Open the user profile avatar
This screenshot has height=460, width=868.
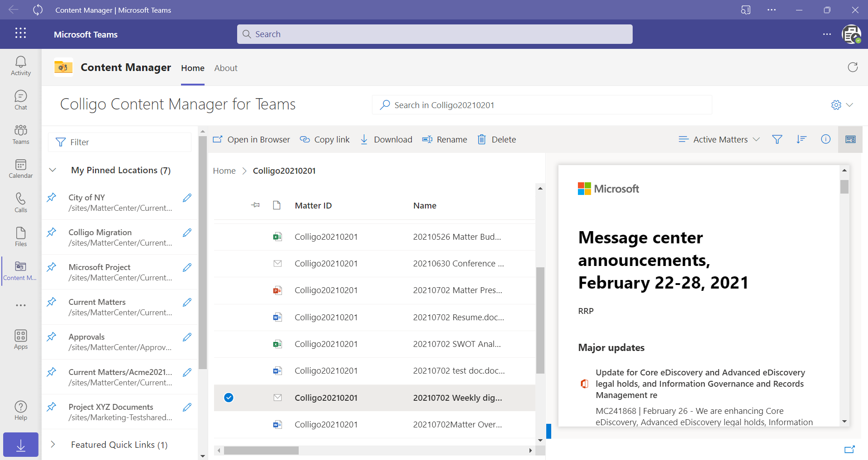[851, 34]
